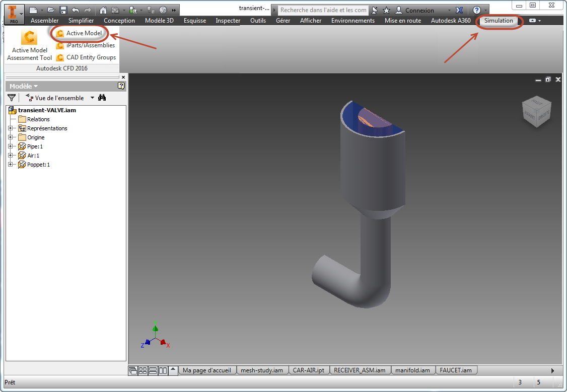Click the Open folder icon
This screenshot has height=392, width=567.
tap(51, 11)
